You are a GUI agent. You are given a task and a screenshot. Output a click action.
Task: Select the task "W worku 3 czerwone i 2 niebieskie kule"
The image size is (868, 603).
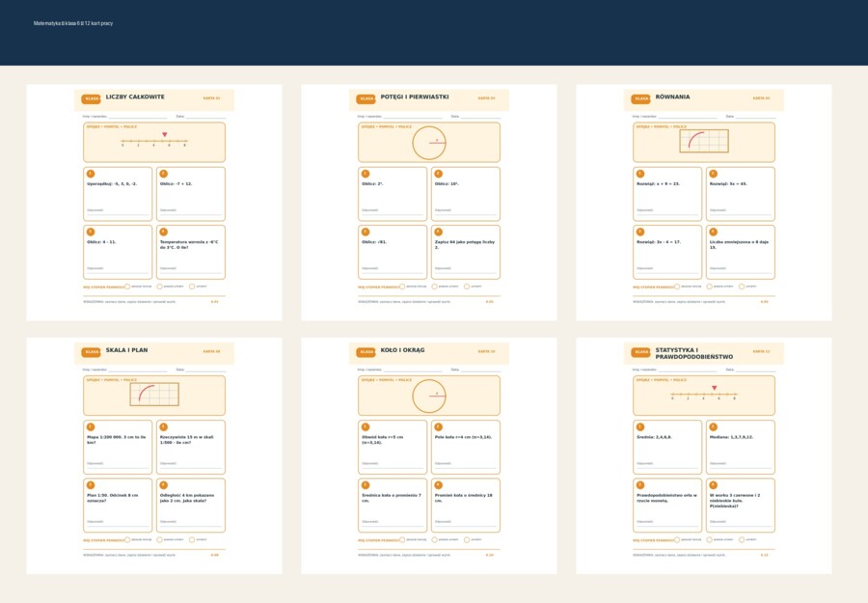pos(741,505)
